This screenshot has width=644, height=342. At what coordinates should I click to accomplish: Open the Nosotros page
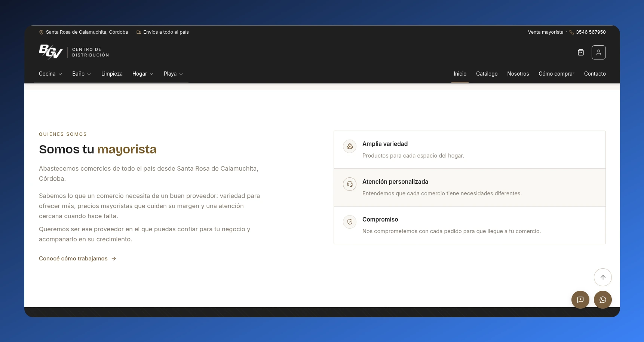pyautogui.click(x=518, y=74)
